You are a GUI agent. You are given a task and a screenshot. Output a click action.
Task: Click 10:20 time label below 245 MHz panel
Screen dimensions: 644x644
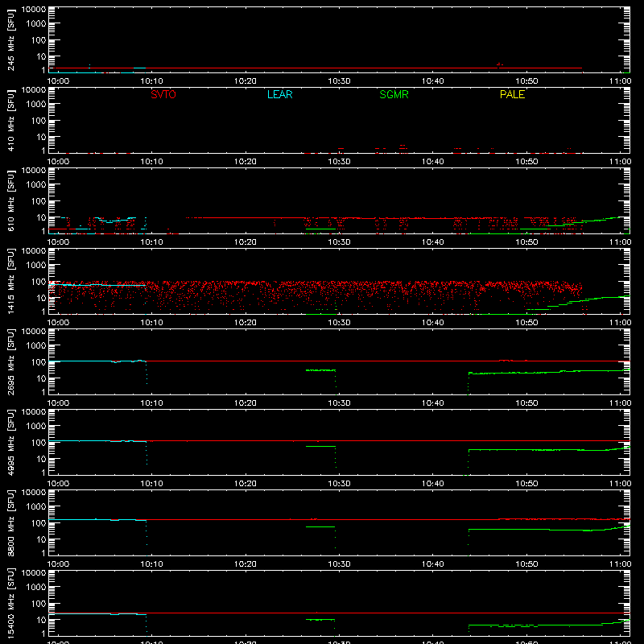click(246, 81)
